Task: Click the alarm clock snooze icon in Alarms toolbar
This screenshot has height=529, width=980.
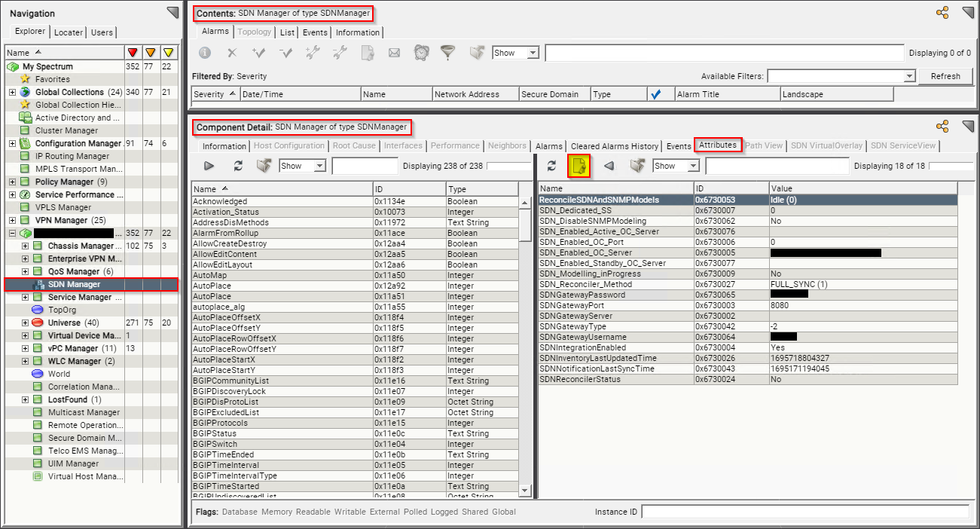Action: coord(421,53)
